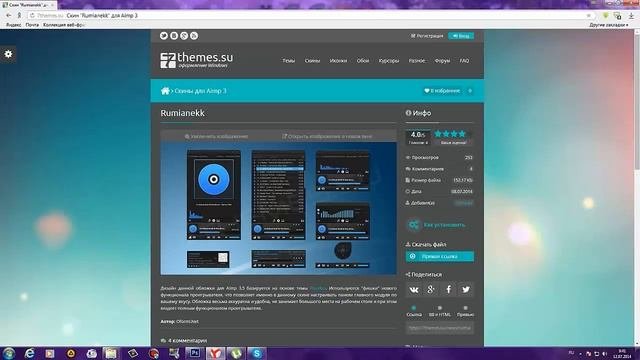
Task: Bookmark page with address bar star
Action: click(589, 16)
